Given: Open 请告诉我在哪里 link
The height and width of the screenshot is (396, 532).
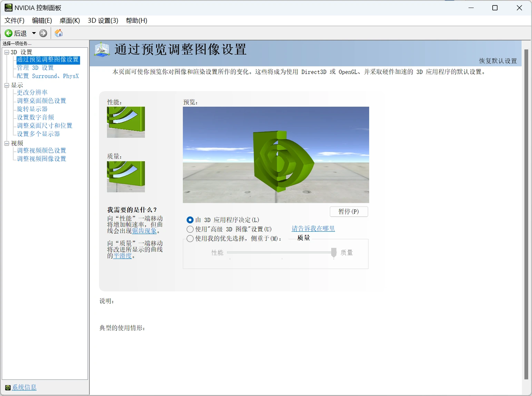Looking at the screenshot, I should point(313,229).
